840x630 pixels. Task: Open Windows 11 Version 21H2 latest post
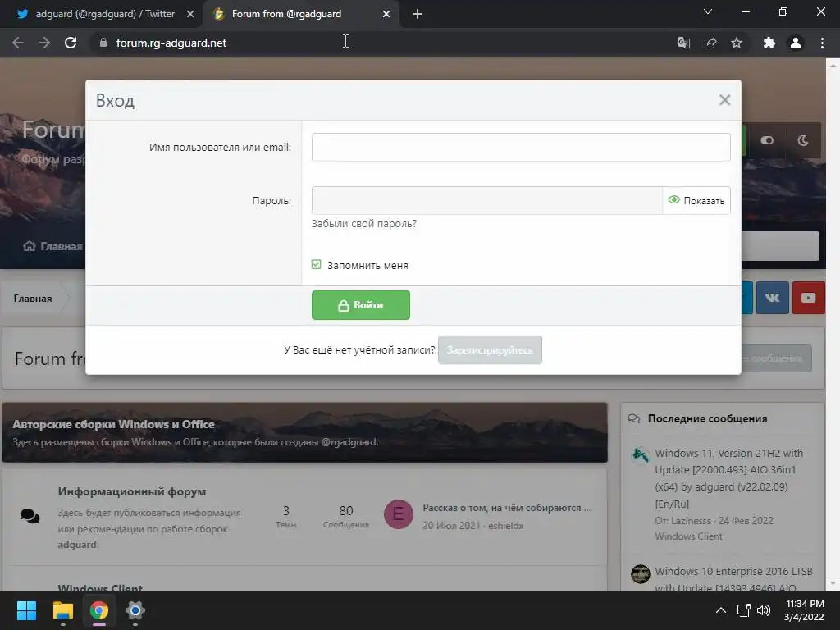click(x=728, y=478)
